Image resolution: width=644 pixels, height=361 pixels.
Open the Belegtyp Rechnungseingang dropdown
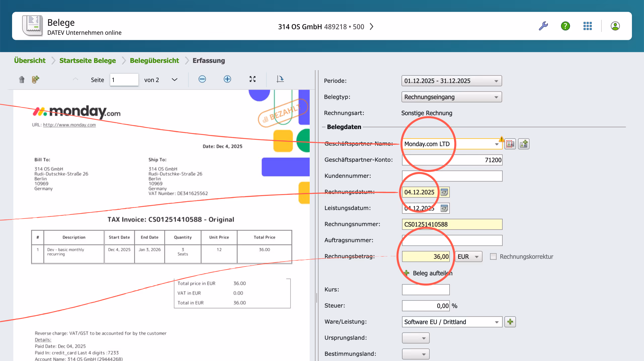[496, 97]
